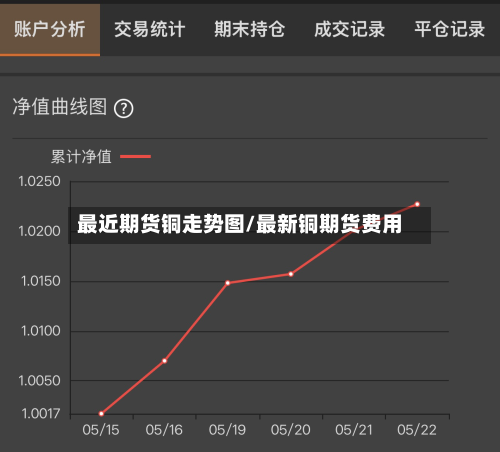This screenshot has height=452, width=500.
Task: Click the 1.0150 y-axis label
Action: [x=41, y=281]
